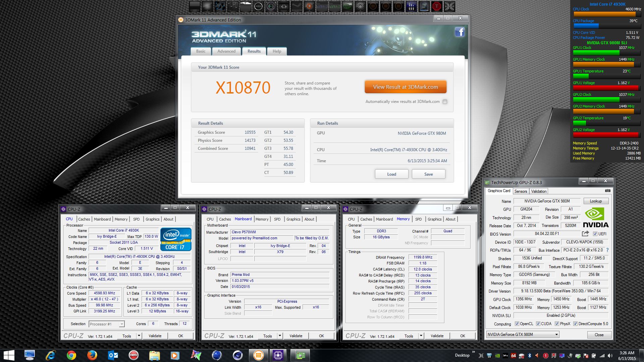
Task: Switch to the Advanced tab in 3DMark
Action: point(226,51)
